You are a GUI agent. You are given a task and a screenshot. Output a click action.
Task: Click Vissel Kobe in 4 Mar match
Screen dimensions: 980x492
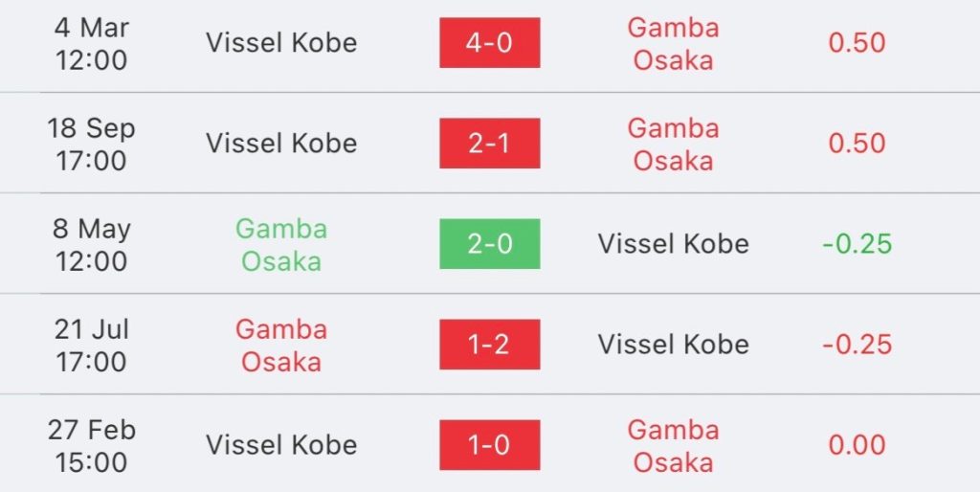click(281, 42)
